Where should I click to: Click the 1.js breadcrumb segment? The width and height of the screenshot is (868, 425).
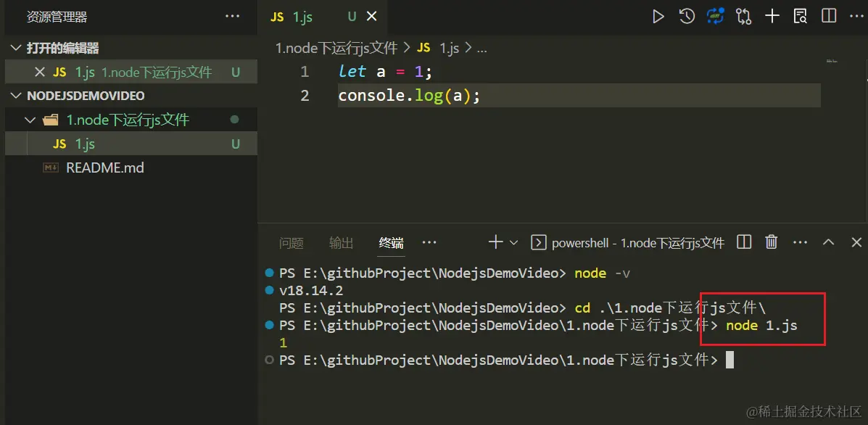(450, 48)
